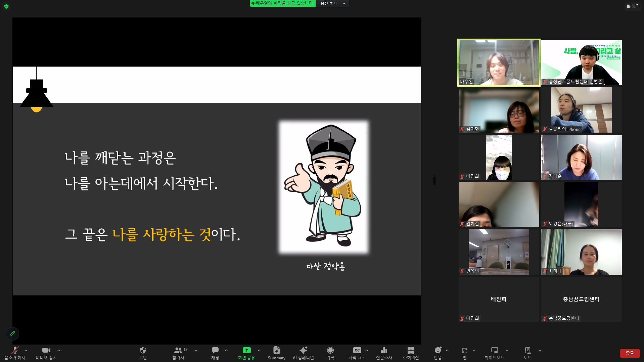The image size is (644, 362).
Task: Launch AI 컴패니언 sparkle icon
Action: click(x=303, y=353)
